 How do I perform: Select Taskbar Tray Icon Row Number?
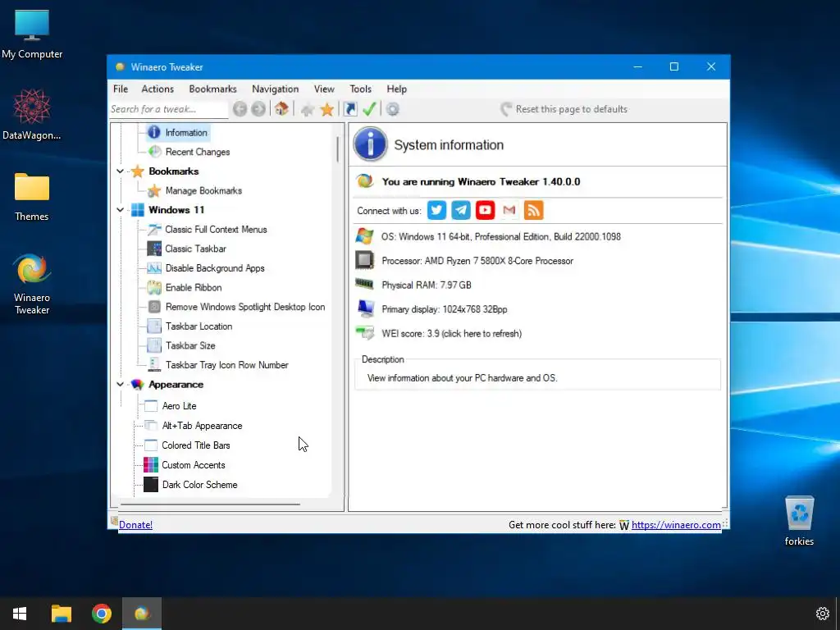pyautogui.click(x=218, y=365)
